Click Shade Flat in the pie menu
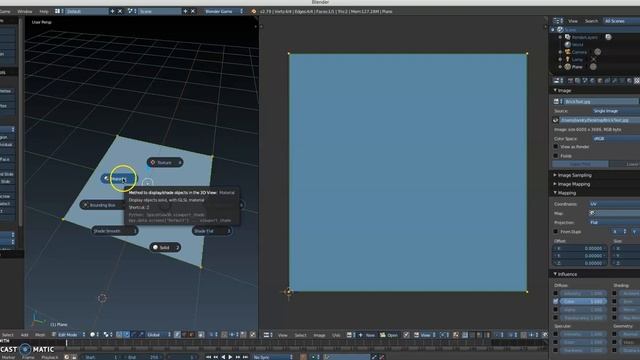This screenshot has width=640, height=360. (212, 231)
